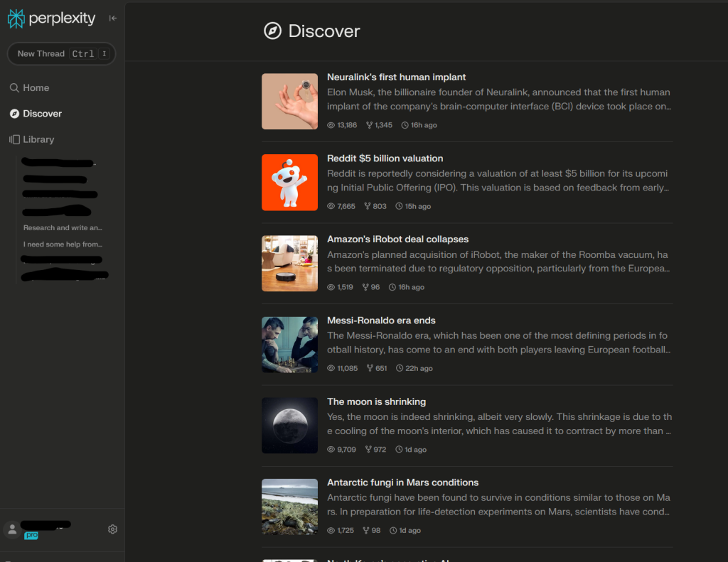
Task: Click the Perplexity logo icon
Action: (x=16, y=18)
